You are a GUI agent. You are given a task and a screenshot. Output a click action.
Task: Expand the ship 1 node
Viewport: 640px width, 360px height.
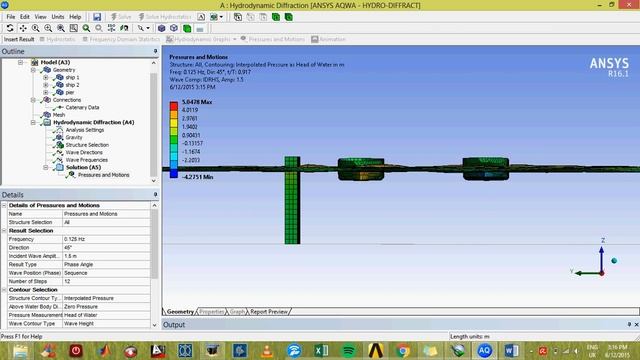[46, 78]
